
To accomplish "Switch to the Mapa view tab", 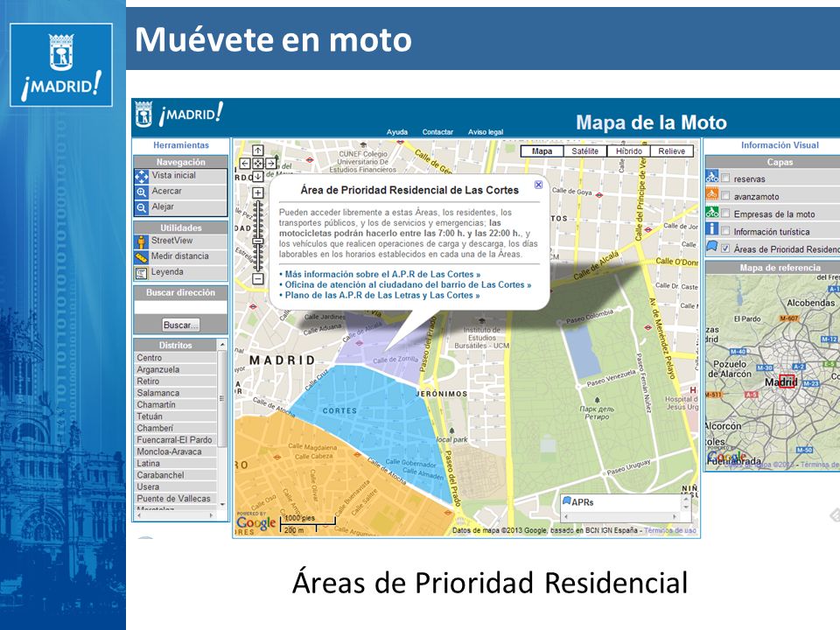I will (x=542, y=151).
